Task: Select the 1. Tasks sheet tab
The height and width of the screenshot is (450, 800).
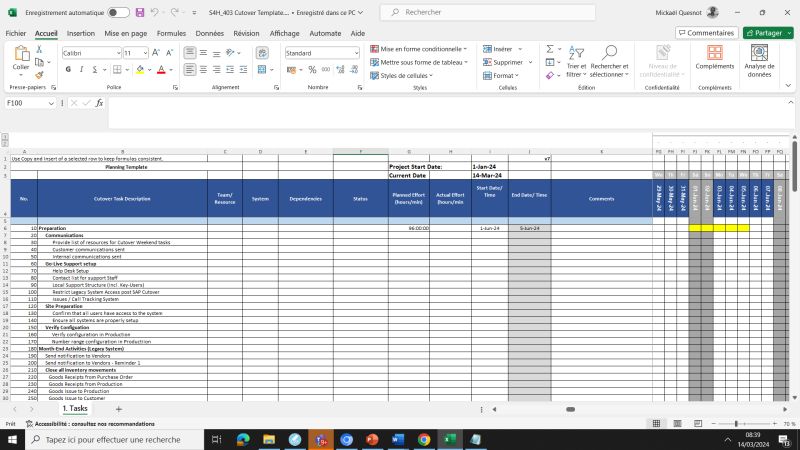Action: [x=75, y=409]
